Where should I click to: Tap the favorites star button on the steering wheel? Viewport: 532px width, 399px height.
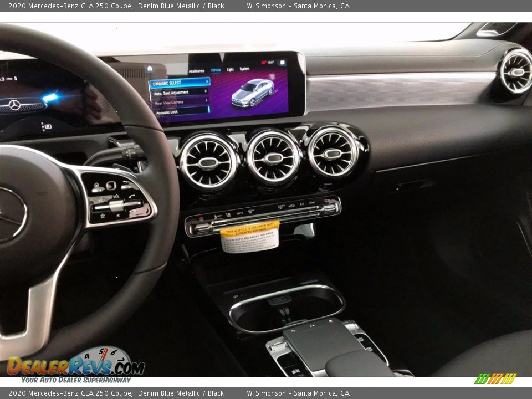103,216
